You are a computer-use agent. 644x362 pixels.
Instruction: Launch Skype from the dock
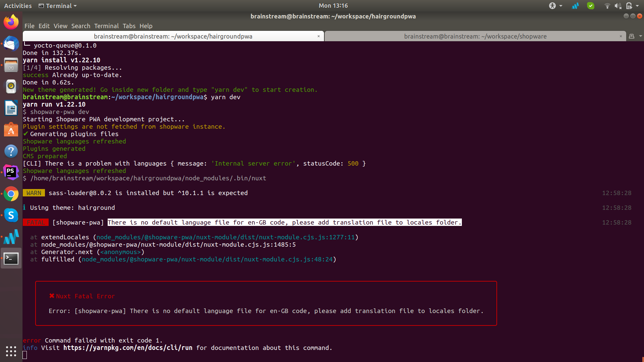tap(11, 215)
